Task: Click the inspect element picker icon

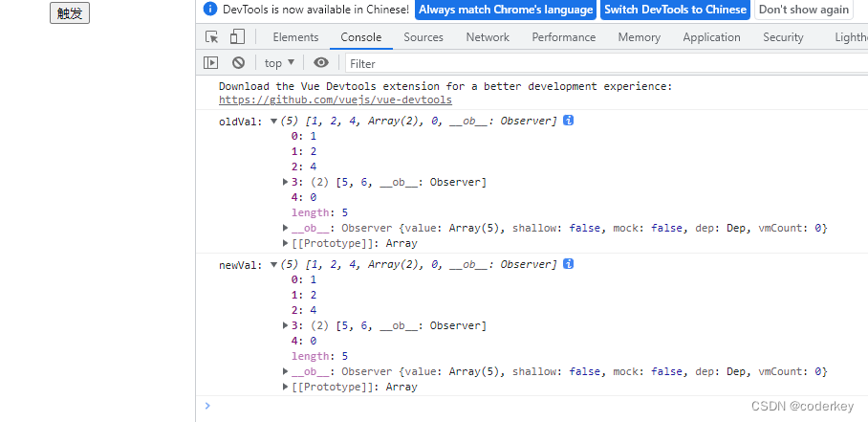Action: pos(211,37)
